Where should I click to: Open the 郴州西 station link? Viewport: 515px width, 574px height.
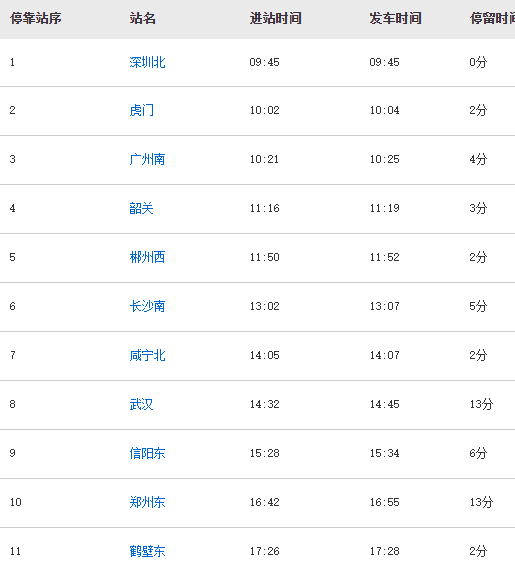click(147, 257)
